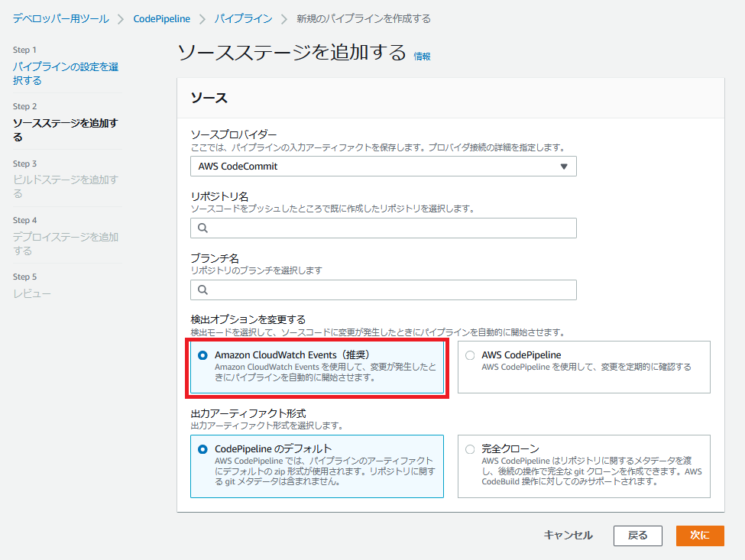Select AWS CodePipeline detection radio button
Viewport: 745px width, 560px height.
pyautogui.click(x=470, y=355)
